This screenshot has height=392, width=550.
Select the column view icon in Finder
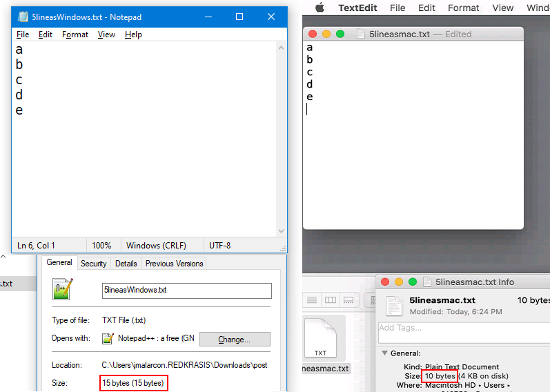pyautogui.click(x=331, y=300)
